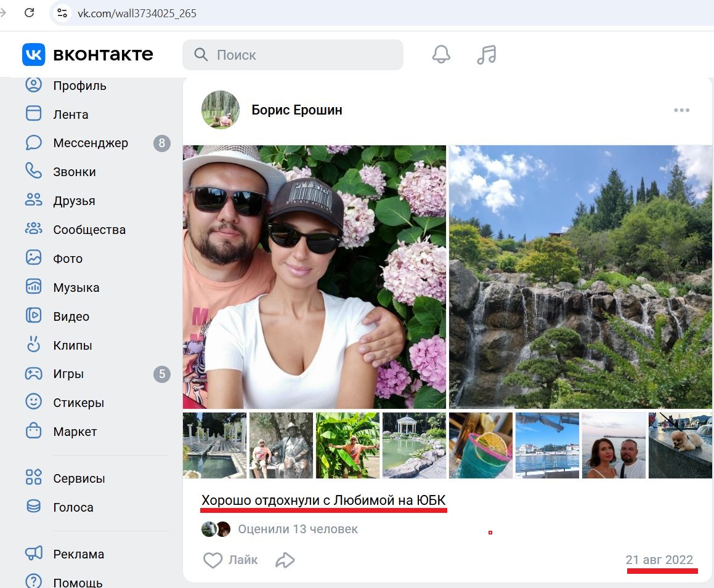Click the music notes icon in header
The height and width of the screenshot is (588, 714).
486,54
